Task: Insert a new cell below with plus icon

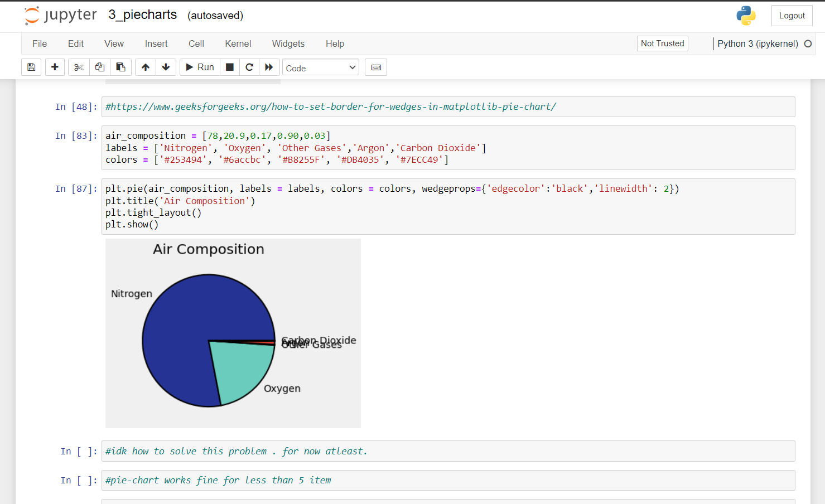Action: (x=55, y=67)
